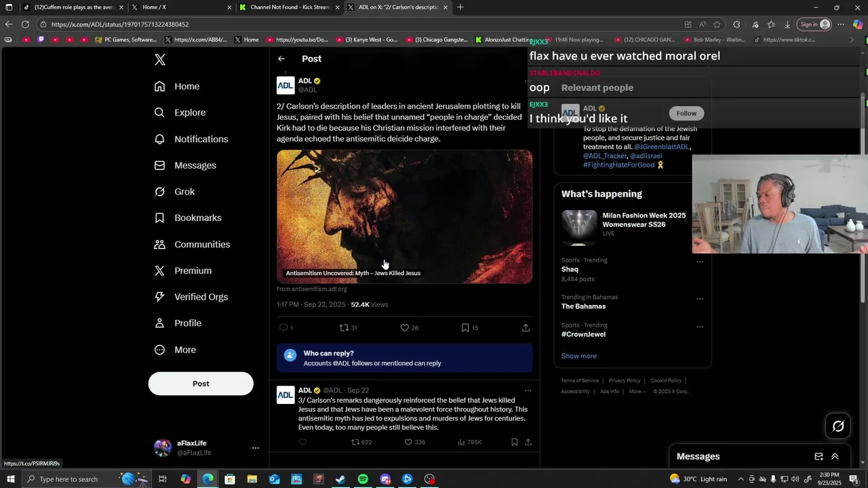Click Show more under trends
Screen dimensions: 868x488
pos(578,356)
